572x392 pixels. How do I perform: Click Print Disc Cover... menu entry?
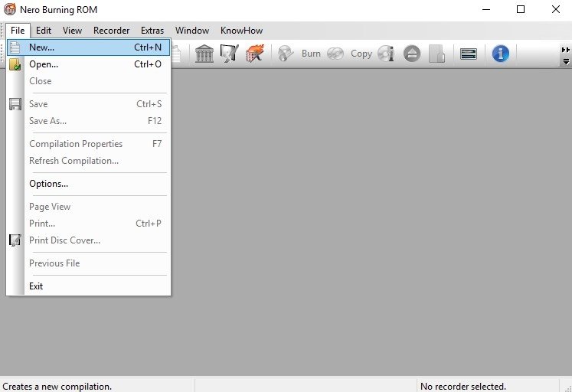coord(88,240)
